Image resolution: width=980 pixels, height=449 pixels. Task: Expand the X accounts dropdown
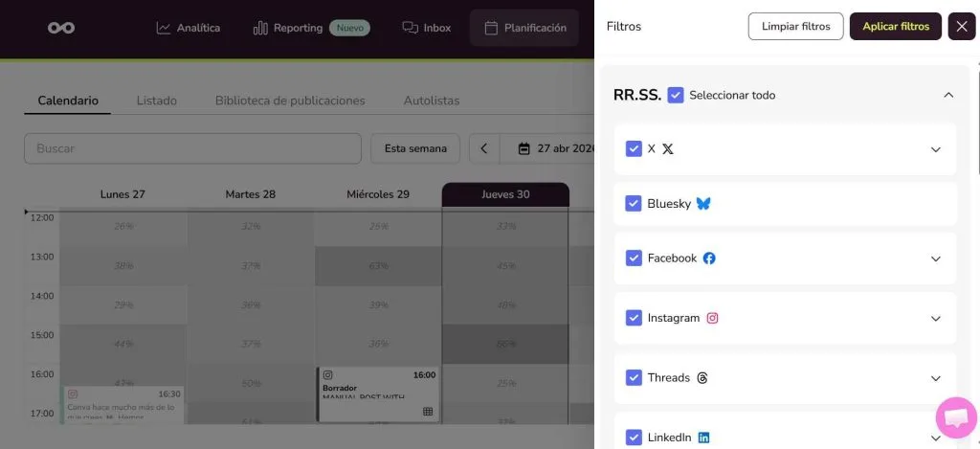[x=936, y=149]
